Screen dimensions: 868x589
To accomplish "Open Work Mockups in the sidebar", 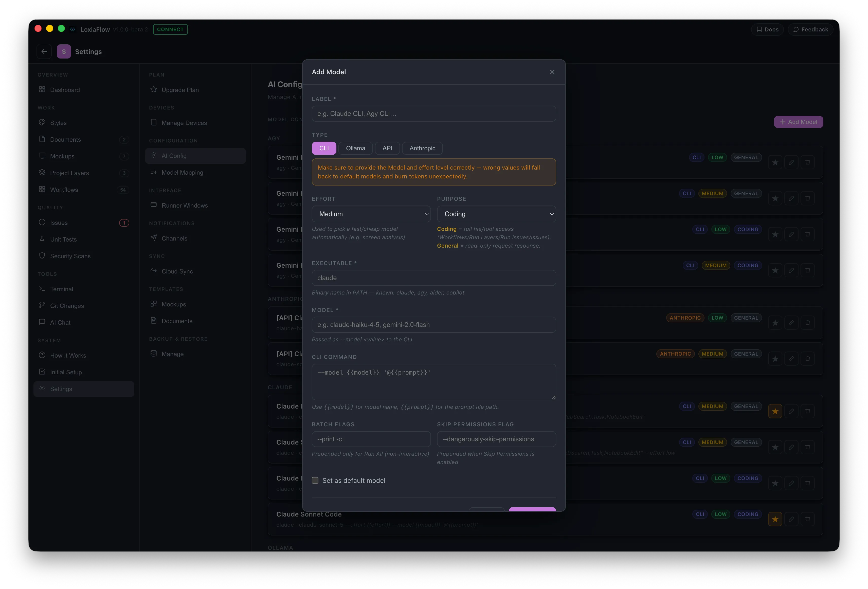I will click(x=84, y=156).
